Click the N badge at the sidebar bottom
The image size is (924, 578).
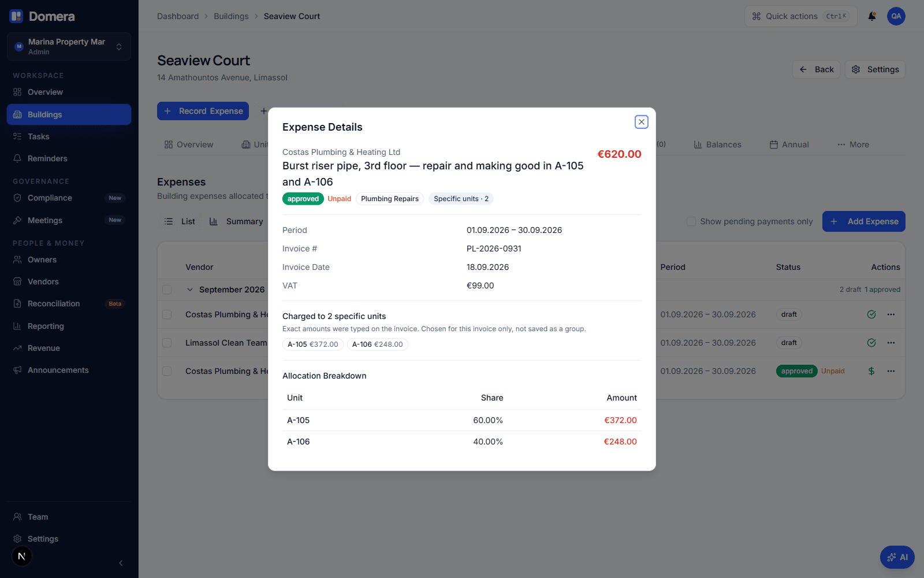point(22,556)
